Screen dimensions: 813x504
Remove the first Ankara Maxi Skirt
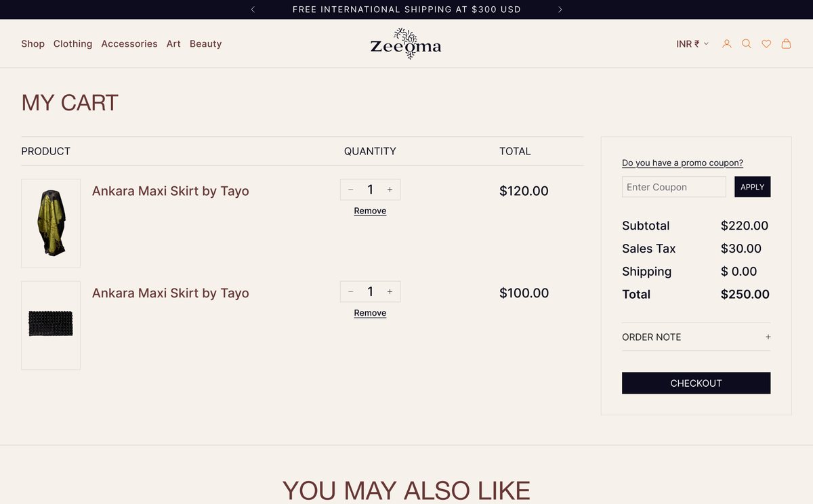coord(370,211)
